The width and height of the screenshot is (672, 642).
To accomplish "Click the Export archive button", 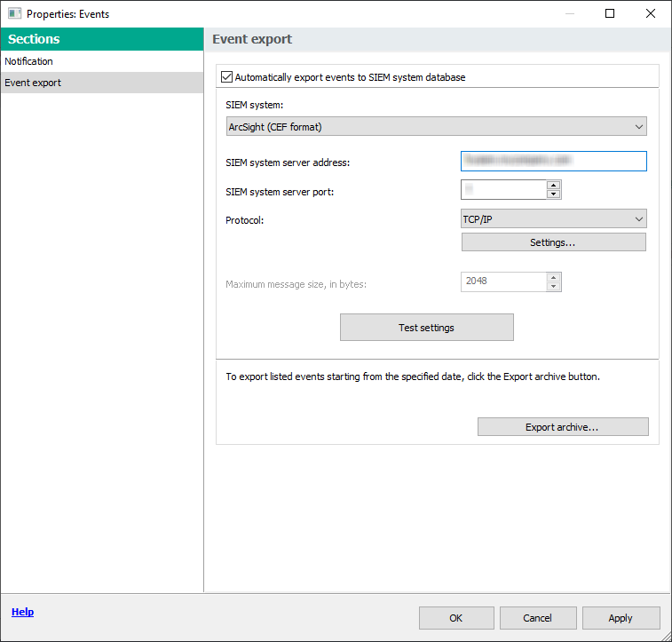I will tap(562, 427).
